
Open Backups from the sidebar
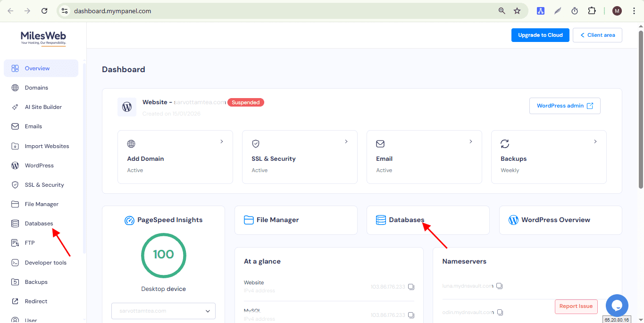click(x=36, y=282)
